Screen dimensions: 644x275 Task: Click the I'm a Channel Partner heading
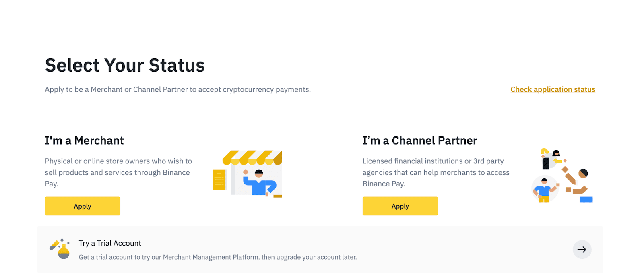420,141
